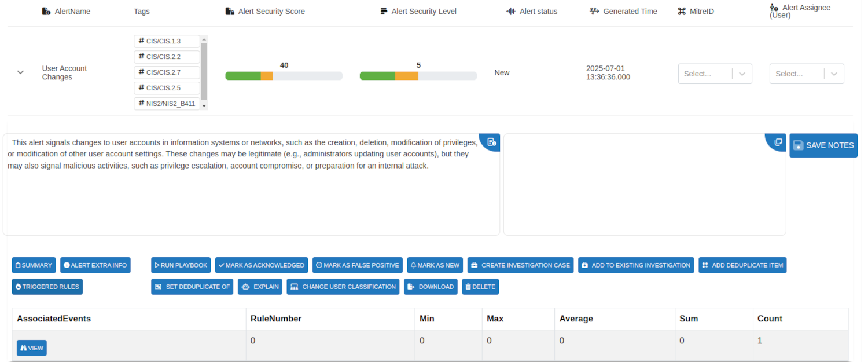The width and height of the screenshot is (868, 362).
Task: Mark the alert as acknowledged
Action: tap(261, 265)
